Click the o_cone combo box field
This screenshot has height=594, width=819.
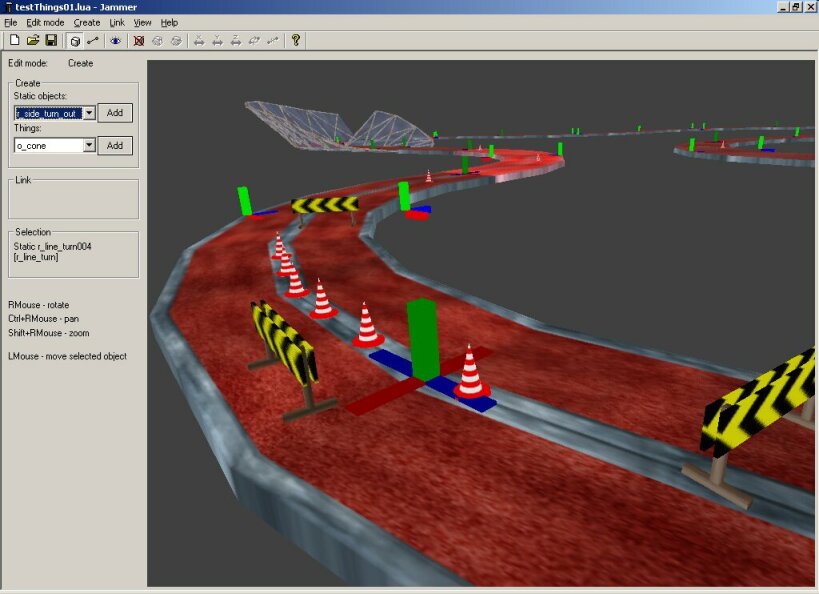48,145
